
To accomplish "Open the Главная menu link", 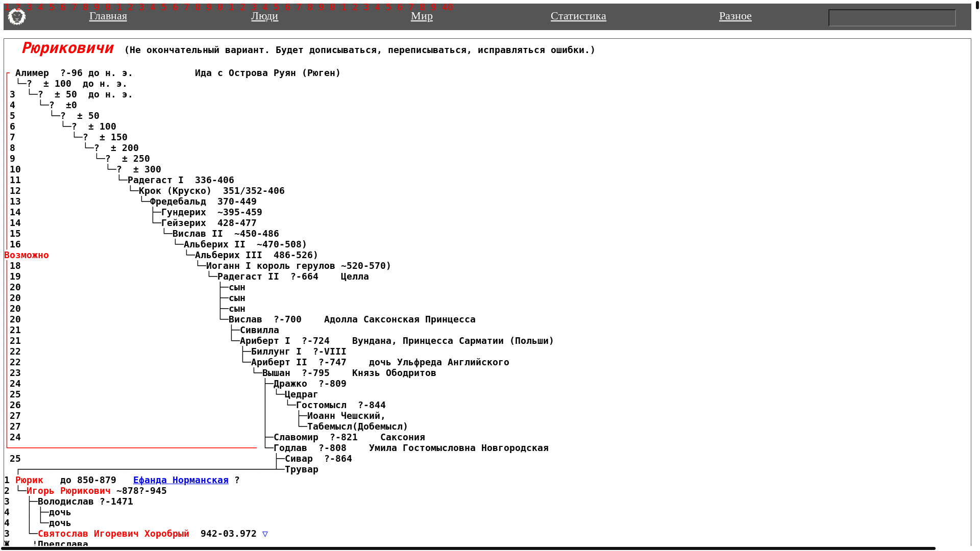I will tap(108, 16).
